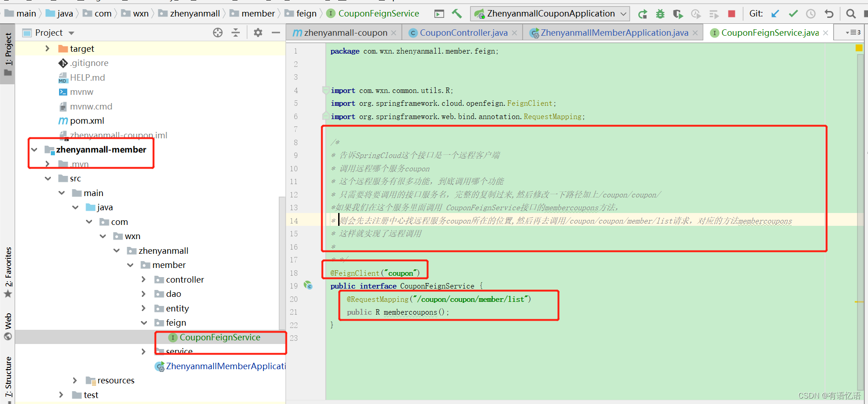Click the zhenyanmall breadcrumb in navigation bar
868x404 pixels.
189,14
